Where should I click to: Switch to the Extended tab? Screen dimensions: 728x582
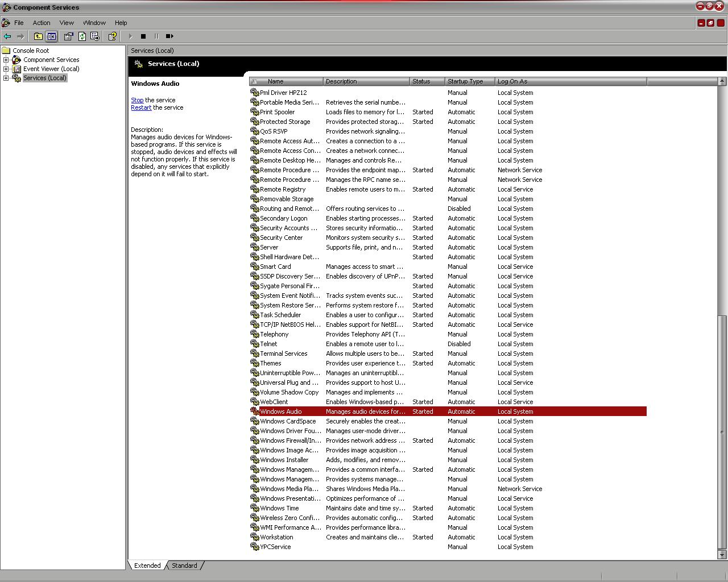[x=147, y=566]
